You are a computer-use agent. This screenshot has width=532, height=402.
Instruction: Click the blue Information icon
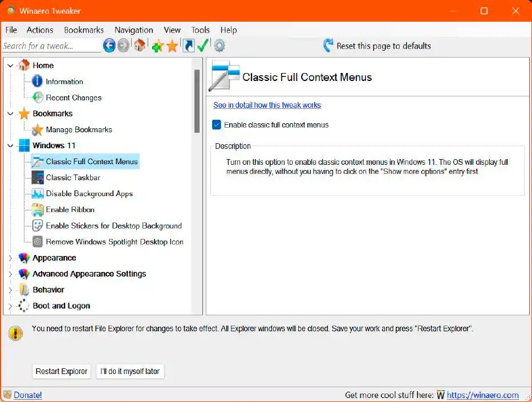point(37,81)
